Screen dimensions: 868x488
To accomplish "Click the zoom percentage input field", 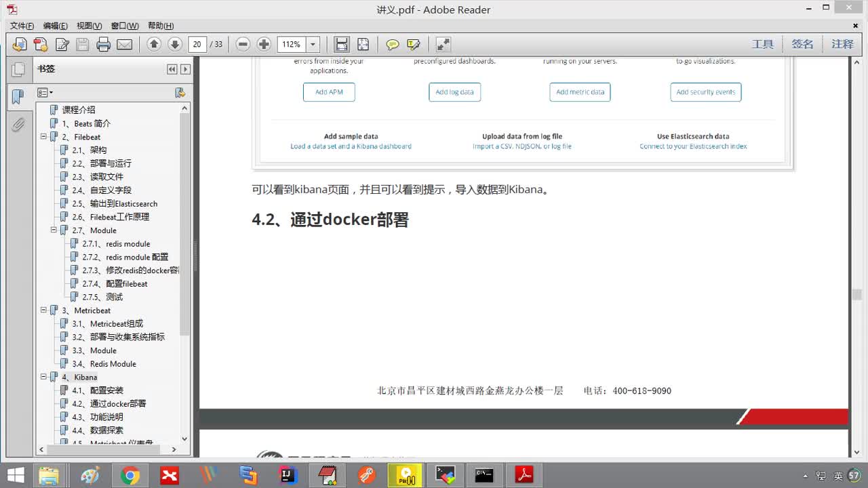I will tap(292, 44).
